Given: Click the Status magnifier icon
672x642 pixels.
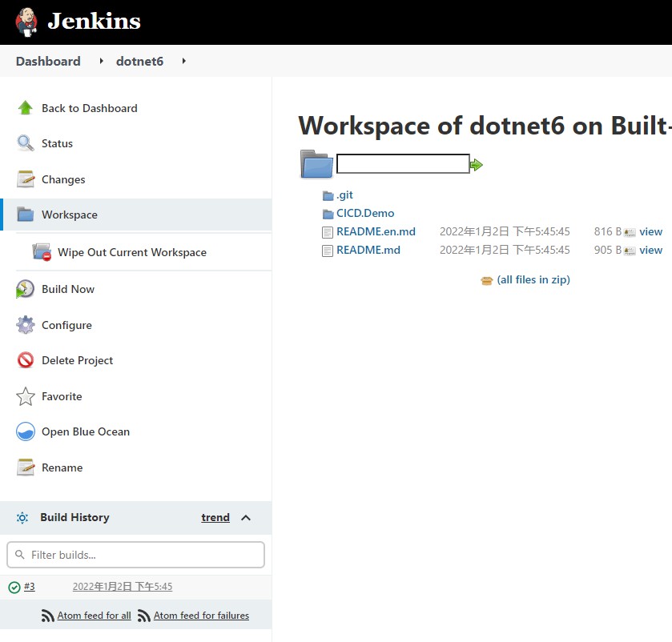Looking at the screenshot, I should tap(26, 143).
